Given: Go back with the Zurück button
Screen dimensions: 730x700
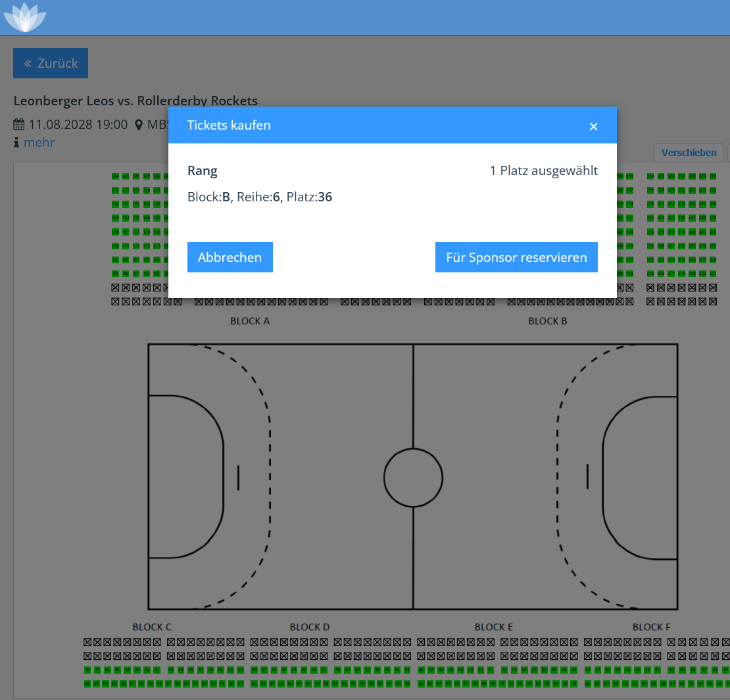Looking at the screenshot, I should (51, 63).
